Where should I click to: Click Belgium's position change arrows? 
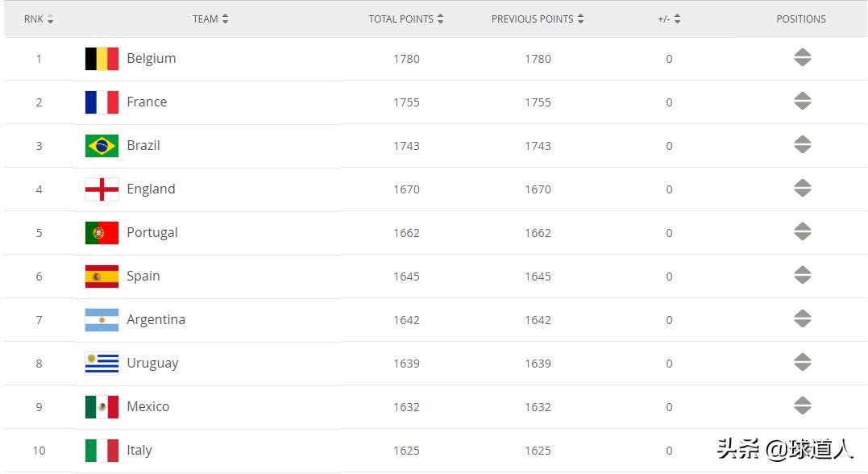(x=802, y=58)
